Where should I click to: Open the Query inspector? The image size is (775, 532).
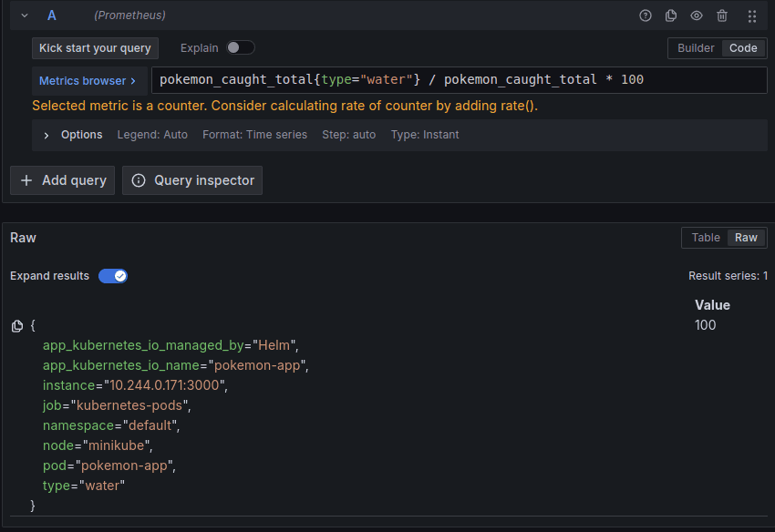[192, 180]
